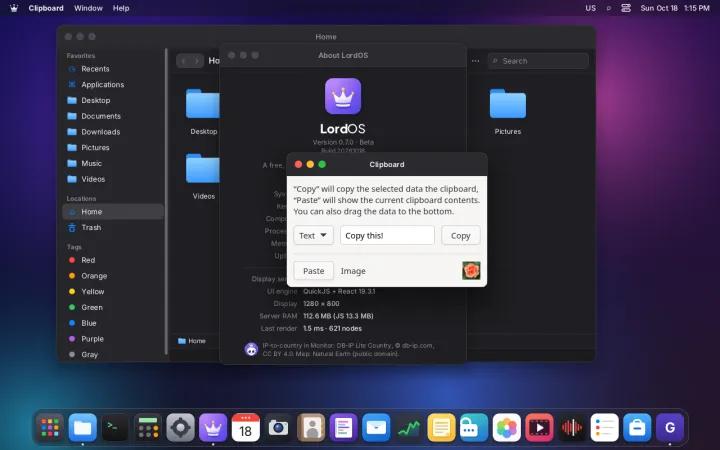Click the purple crown LordOS dock icon
The width and height of the screenshot is (720, 450).
click(x=213, y=428)
